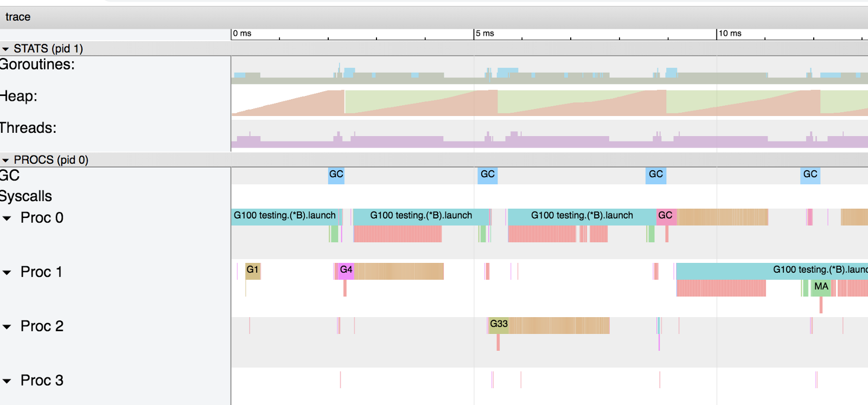
Task: Select the pink GC slice on Proc 0
Action: point(667,217)
